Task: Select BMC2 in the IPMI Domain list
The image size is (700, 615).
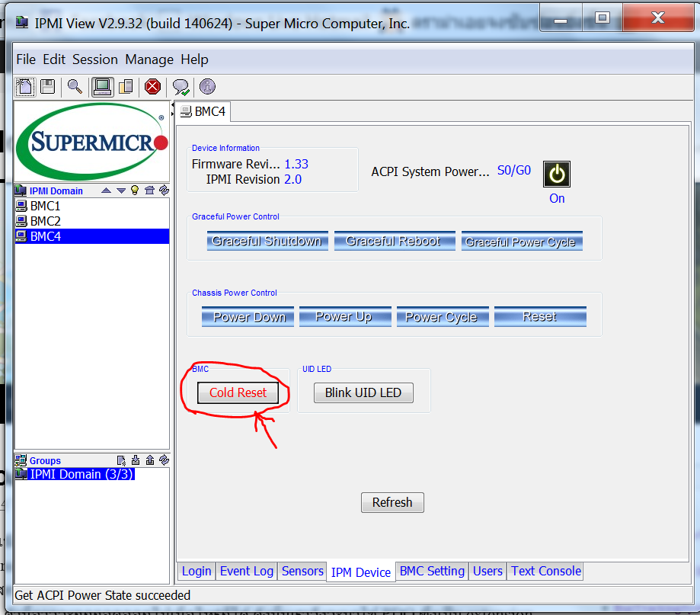Action: click(x=91, y=221)
